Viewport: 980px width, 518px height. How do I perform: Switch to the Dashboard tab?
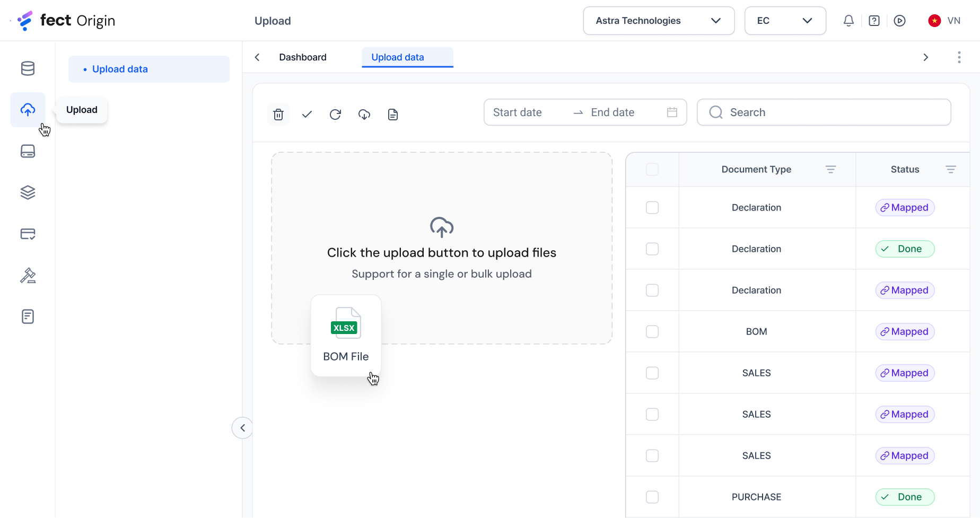tap(303, 57)
